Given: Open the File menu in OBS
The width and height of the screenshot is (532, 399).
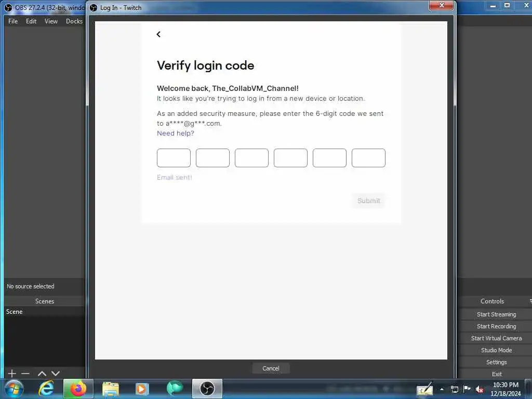Looking at the screenshot, I should (13, 21).
